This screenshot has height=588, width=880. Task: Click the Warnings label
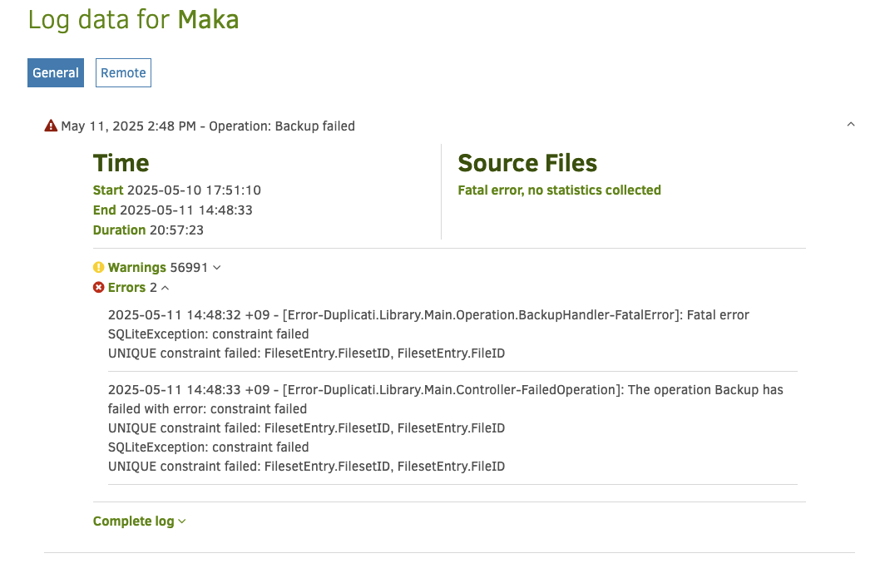point(137,268)
